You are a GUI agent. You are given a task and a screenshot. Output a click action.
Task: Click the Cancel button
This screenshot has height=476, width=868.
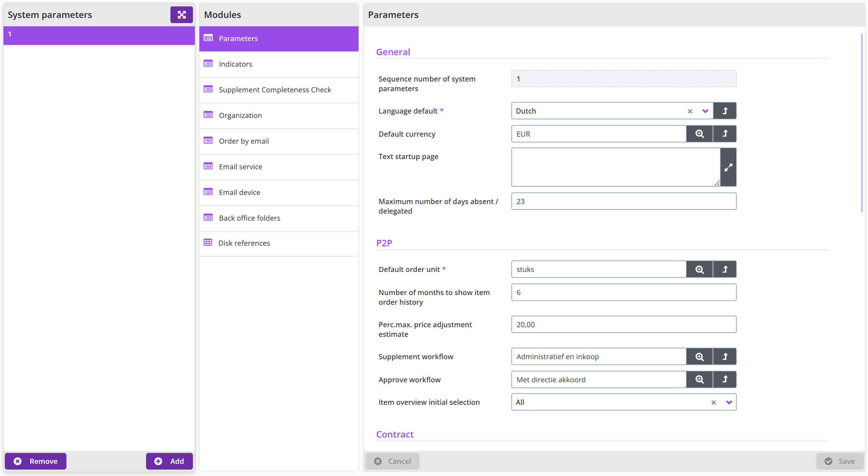tap(392, 461)
